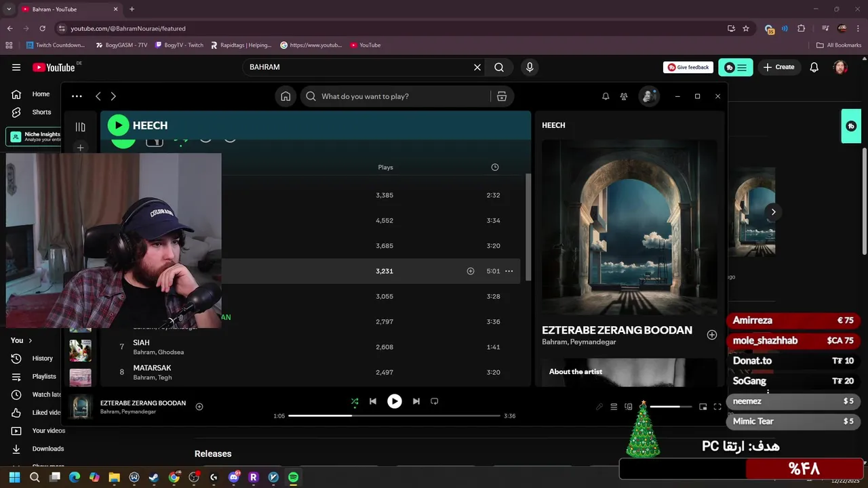Go to YouTube homepage via logo
This screenshot has width=868, height=488.
click(54, 67)
